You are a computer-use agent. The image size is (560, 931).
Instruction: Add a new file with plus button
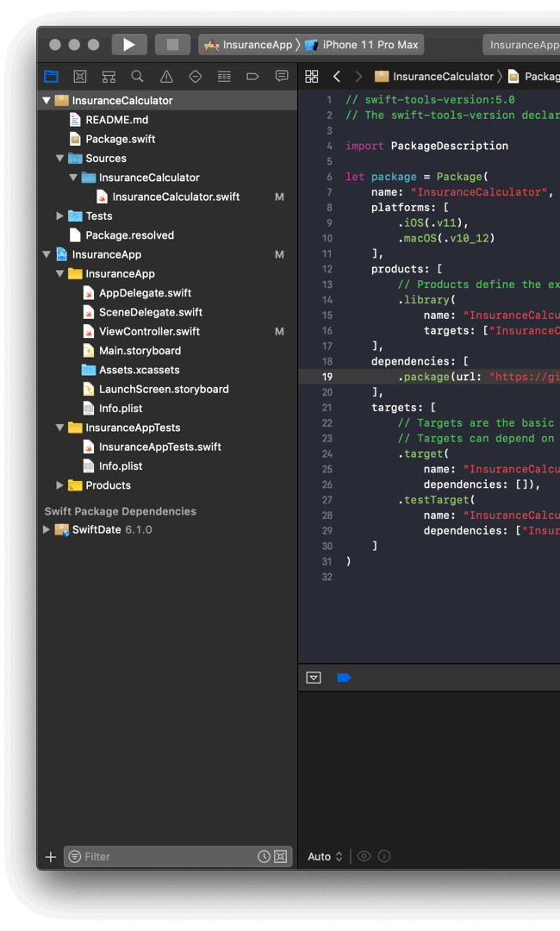tap(51, 857)
